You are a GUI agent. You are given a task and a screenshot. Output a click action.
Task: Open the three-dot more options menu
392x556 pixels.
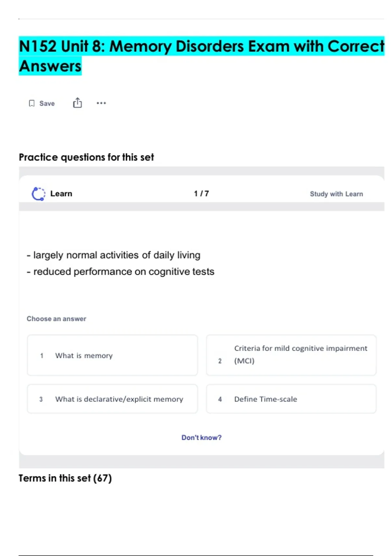[x=101, y=103]
